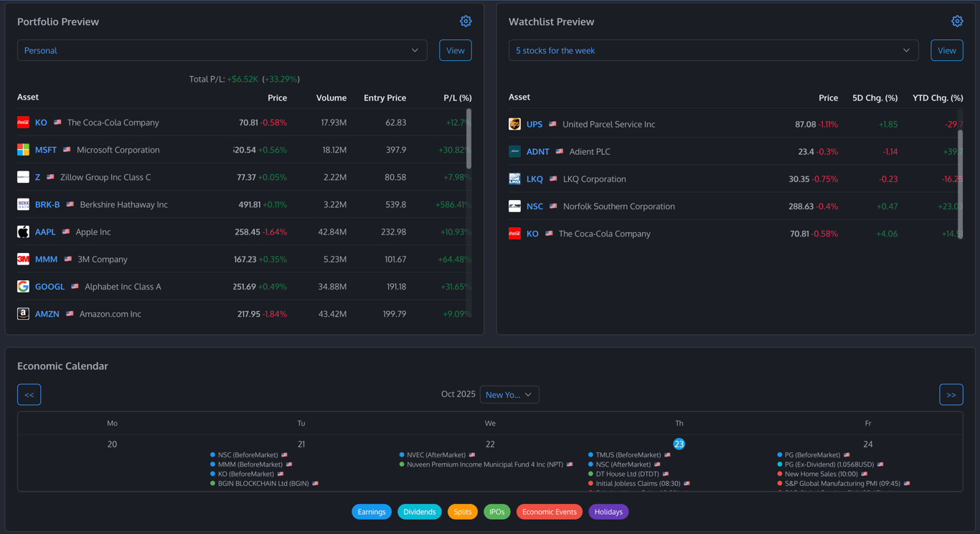Viewport: 980px width, 534px height.
Task: Toggle the Splits calendar filter
Action: point(463,512)
